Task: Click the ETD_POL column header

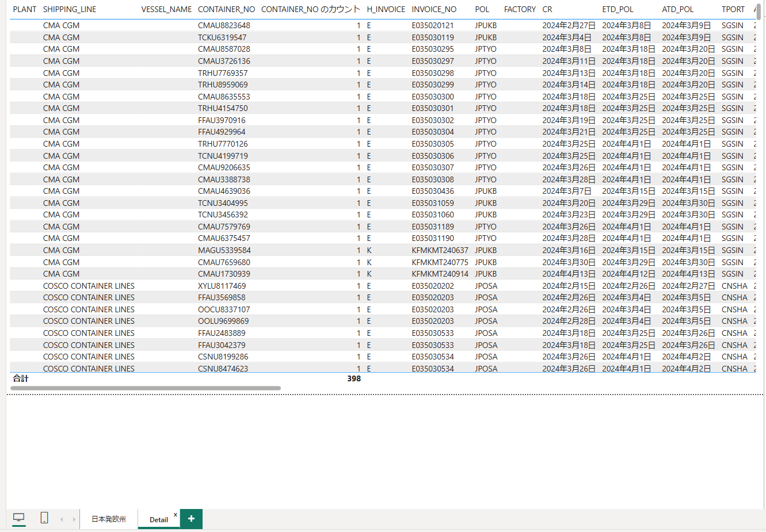Action: click(618, 9)
